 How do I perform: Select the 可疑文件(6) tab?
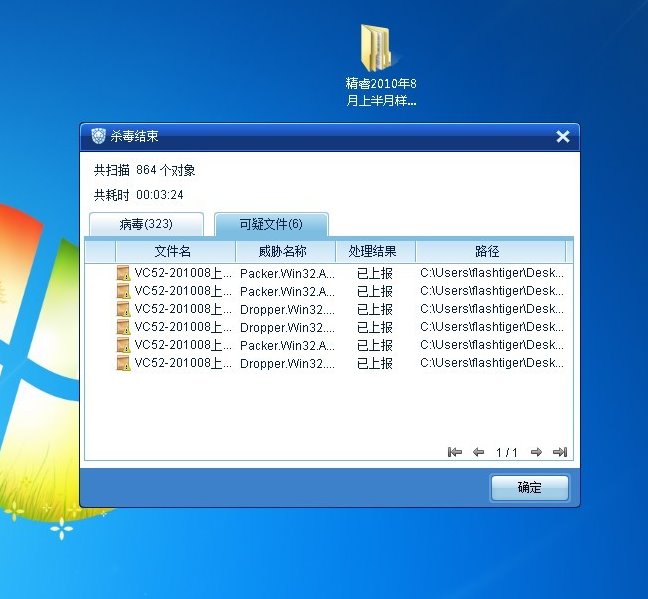pyautogui.click(x=271, y=224)
